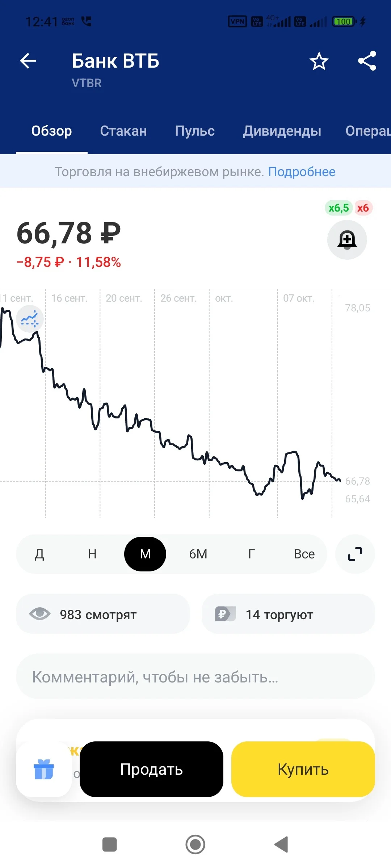The image size is (391, 868).
Task: Select the Н week chart period
Action: point(92,554)
